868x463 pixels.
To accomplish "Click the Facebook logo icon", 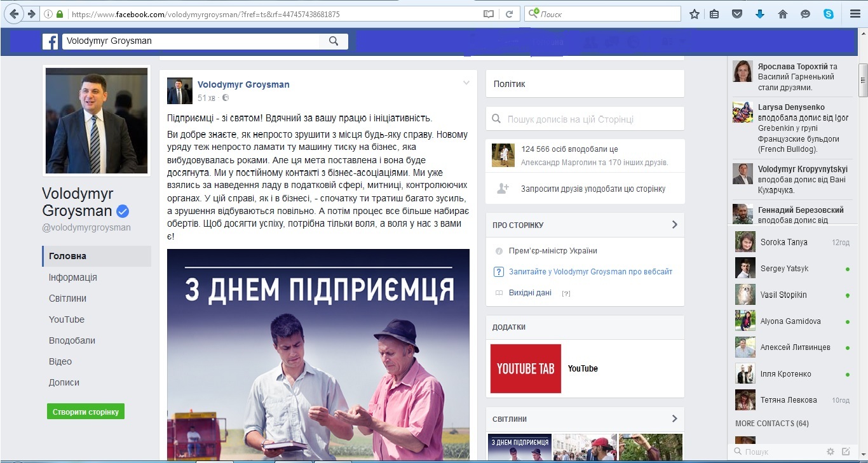I will [x=50, y=41].
